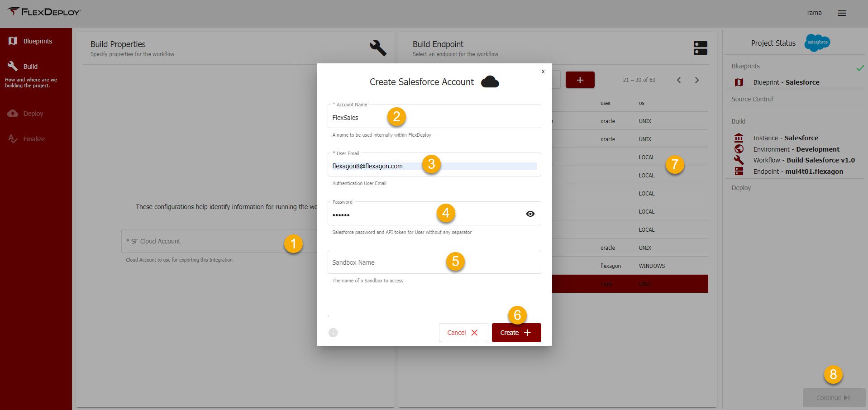This screenshot has height=410, width=868.
Task: Select the Blueprint - Salesforce entry
Action: (787, 82)
